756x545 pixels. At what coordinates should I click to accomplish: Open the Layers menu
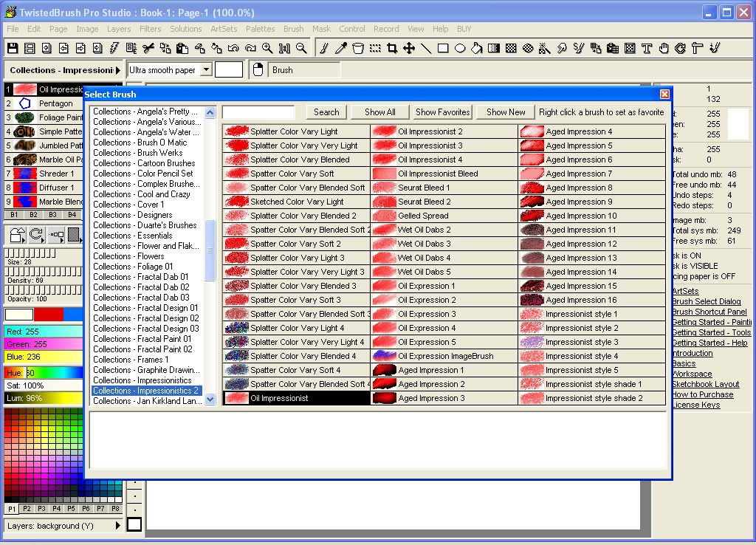tap(119, 29)
